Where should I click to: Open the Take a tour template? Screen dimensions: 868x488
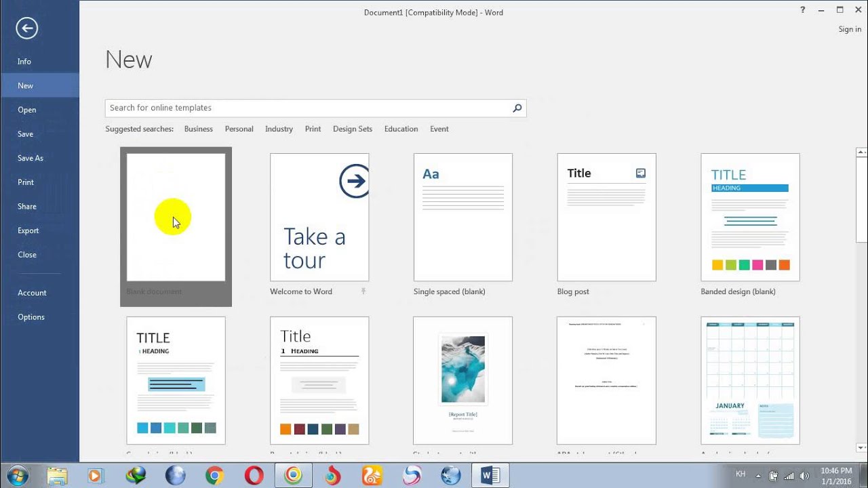319,217
